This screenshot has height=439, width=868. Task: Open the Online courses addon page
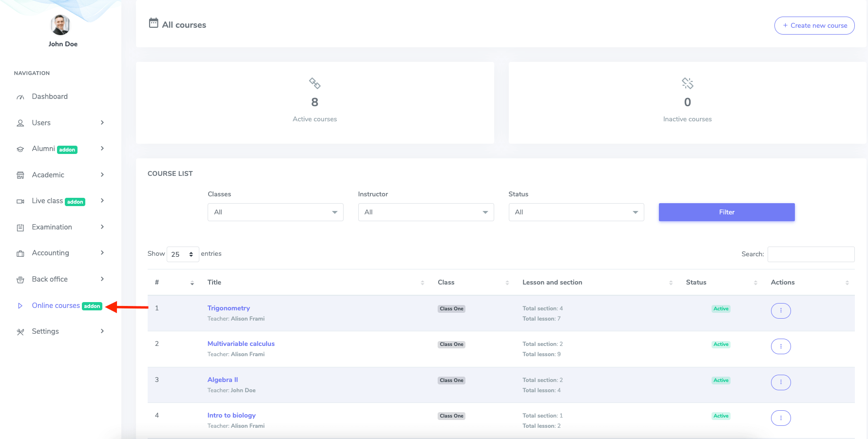click(x=56, y=305)
